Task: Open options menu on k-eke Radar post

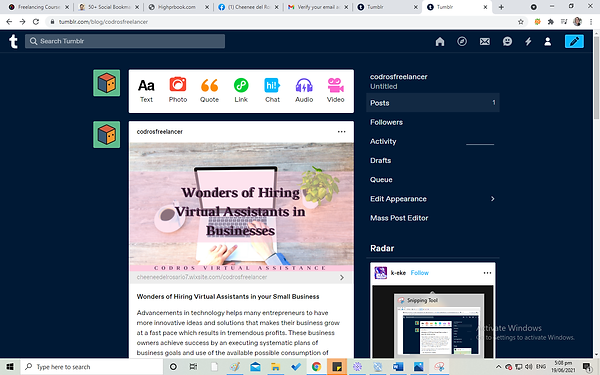Action: click(487, 273)
